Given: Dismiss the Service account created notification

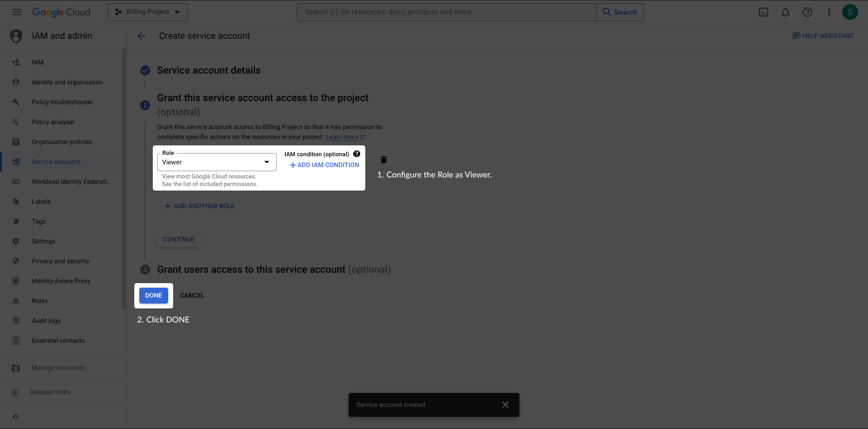Looking at the screenshot, I should click(x=505, y=405).
